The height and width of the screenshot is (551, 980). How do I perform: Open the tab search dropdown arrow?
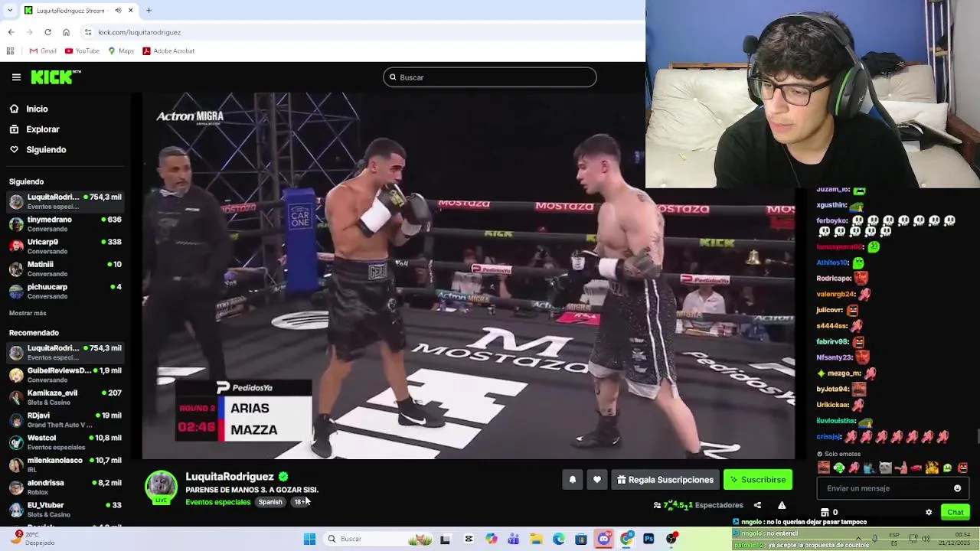[x=8, y=11]
